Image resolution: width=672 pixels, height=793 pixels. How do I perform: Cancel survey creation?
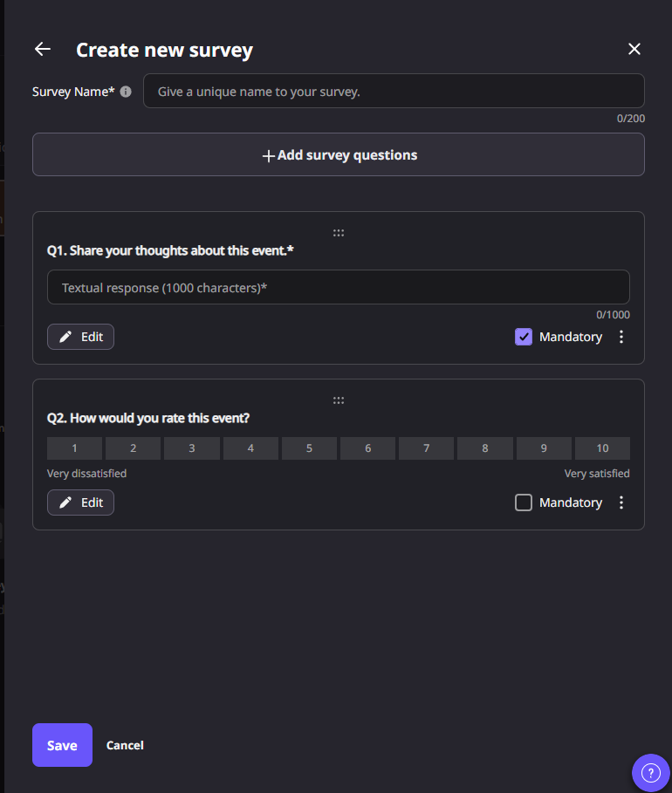125,745
